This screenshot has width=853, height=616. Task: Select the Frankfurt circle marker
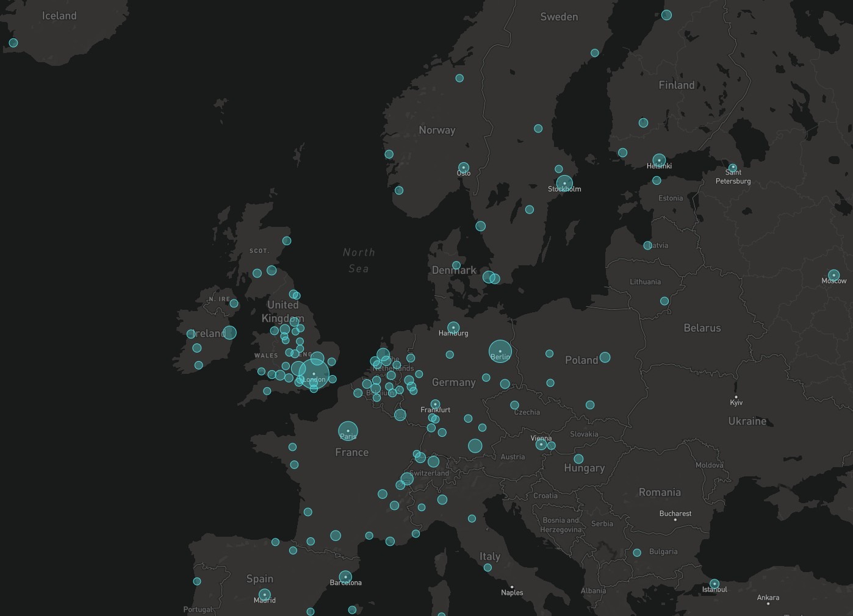coord(435,404)
